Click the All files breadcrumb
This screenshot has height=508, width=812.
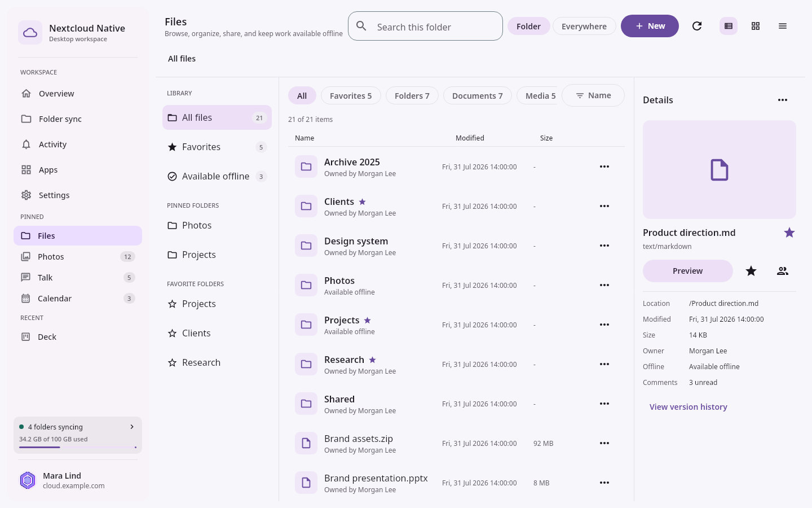[182, 59]
